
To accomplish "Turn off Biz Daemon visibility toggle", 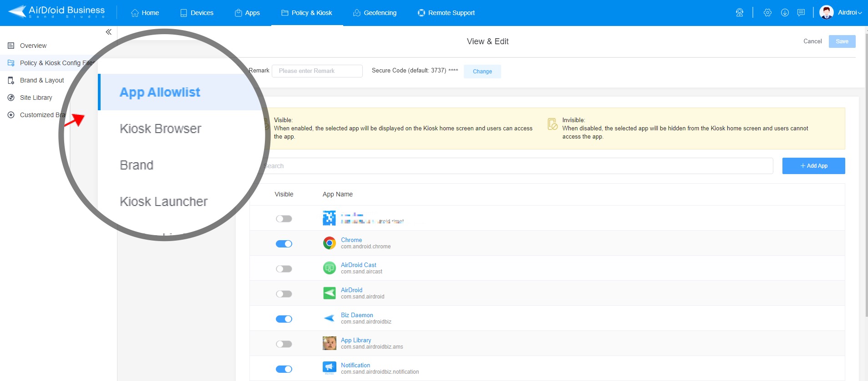I will pos(284,319).
